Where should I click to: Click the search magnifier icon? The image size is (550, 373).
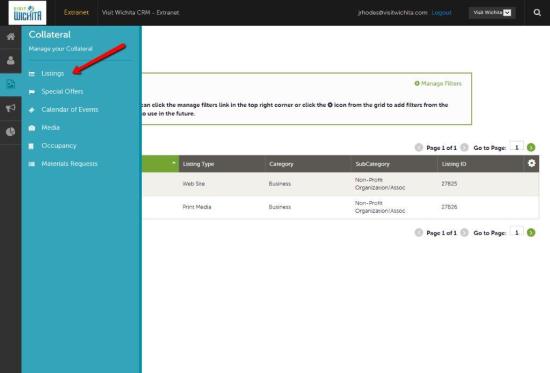(x=537, y=13)
